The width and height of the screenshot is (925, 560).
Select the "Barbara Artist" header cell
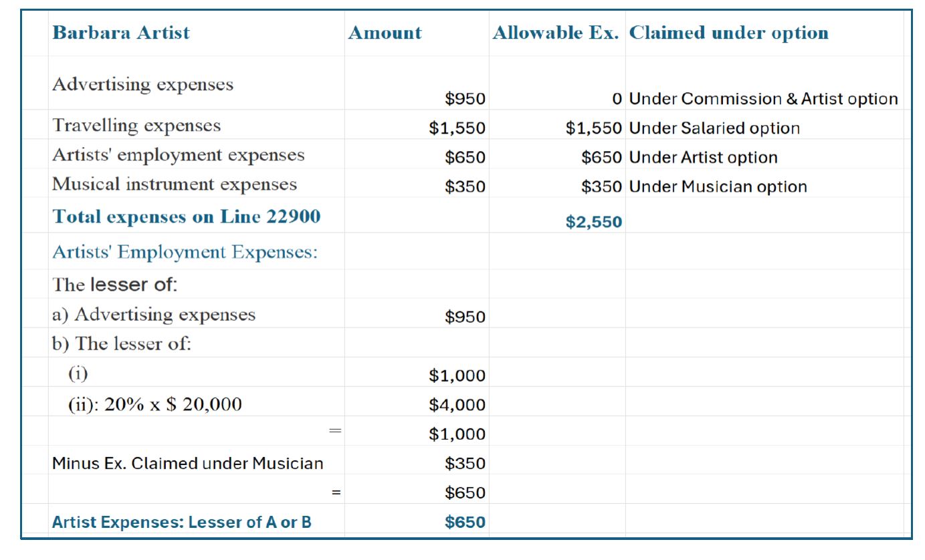click(x=121, y=33)
